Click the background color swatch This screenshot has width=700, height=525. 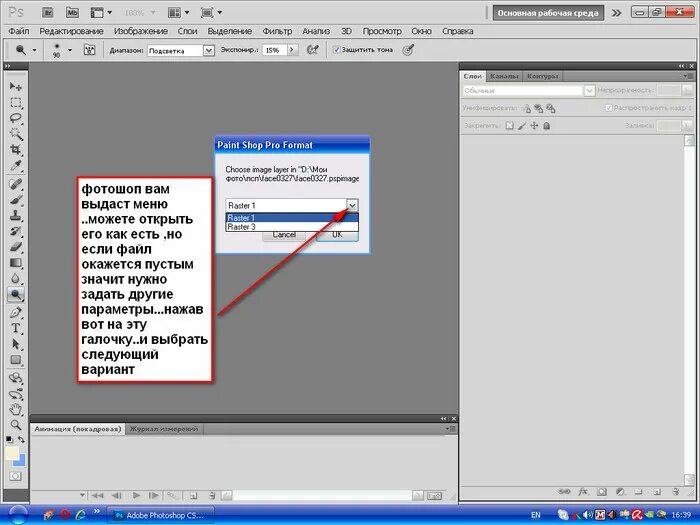tap(21, 461)
